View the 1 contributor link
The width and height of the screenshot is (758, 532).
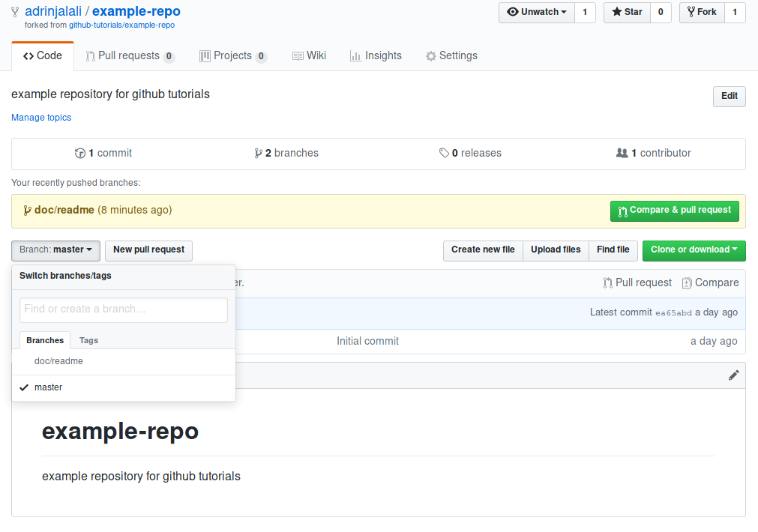654,153
